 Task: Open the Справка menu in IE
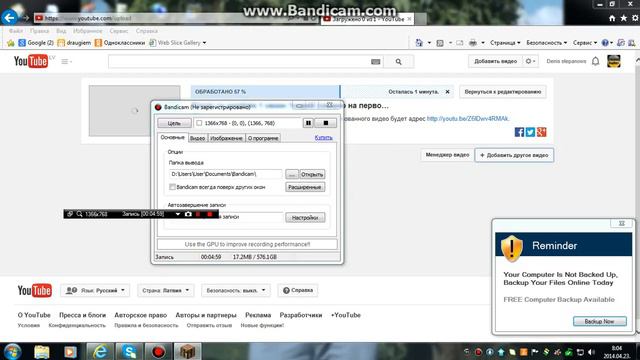click(147, 31)
